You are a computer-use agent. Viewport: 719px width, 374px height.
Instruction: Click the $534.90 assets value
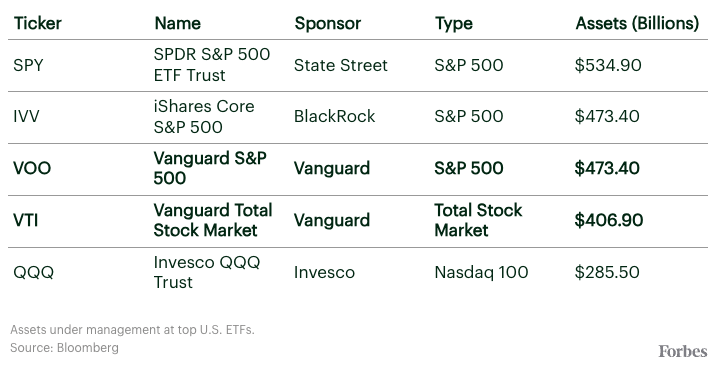608,65
